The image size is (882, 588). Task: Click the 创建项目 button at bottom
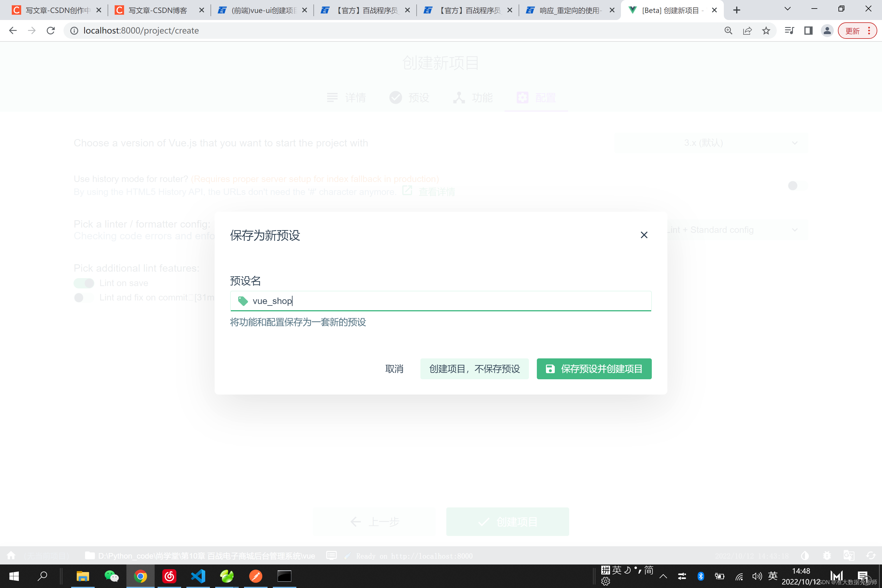pyautogui.click(x=507, y=521)
